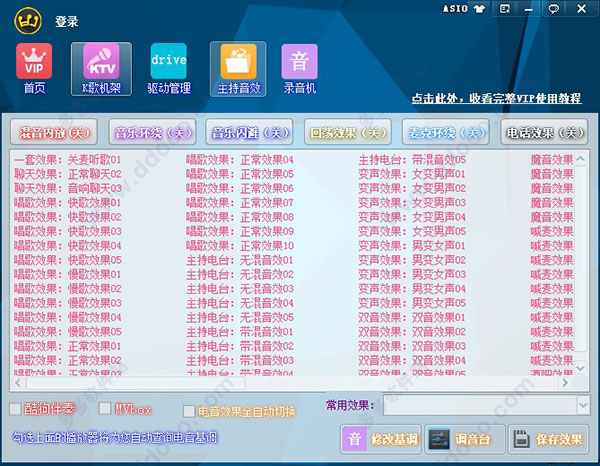Open the 调音台 mixer button

tap(465, 439)
